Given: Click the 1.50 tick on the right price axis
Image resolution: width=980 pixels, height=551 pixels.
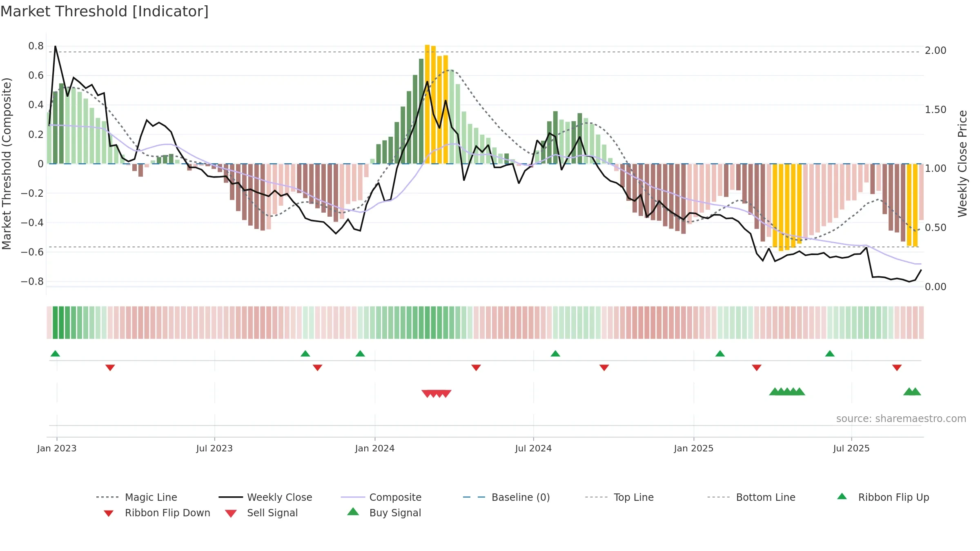Looking at the screenshot, I should 935,110.
